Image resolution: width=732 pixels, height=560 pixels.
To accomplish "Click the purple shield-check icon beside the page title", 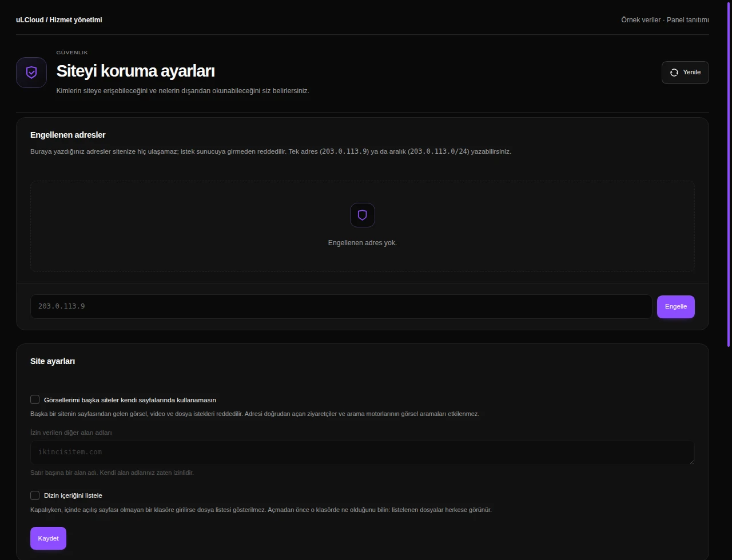I will (31, 73).
